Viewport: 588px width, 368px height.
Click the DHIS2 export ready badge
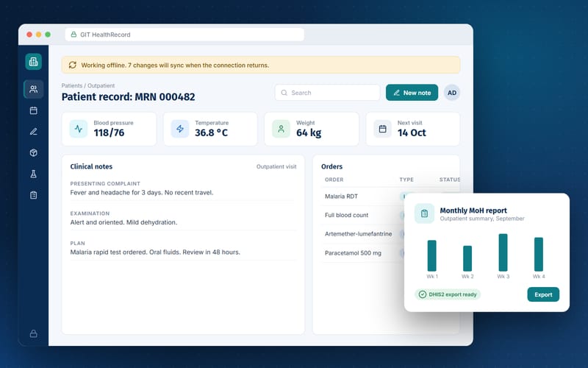coord(448,294)
